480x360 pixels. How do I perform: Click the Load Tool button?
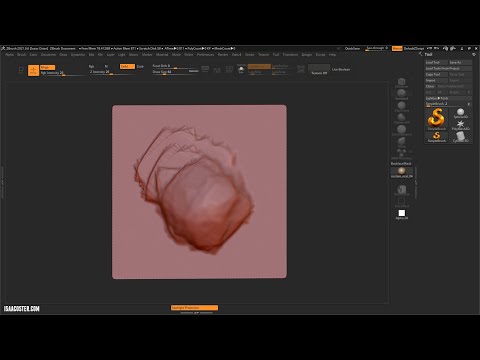(436, 62)
